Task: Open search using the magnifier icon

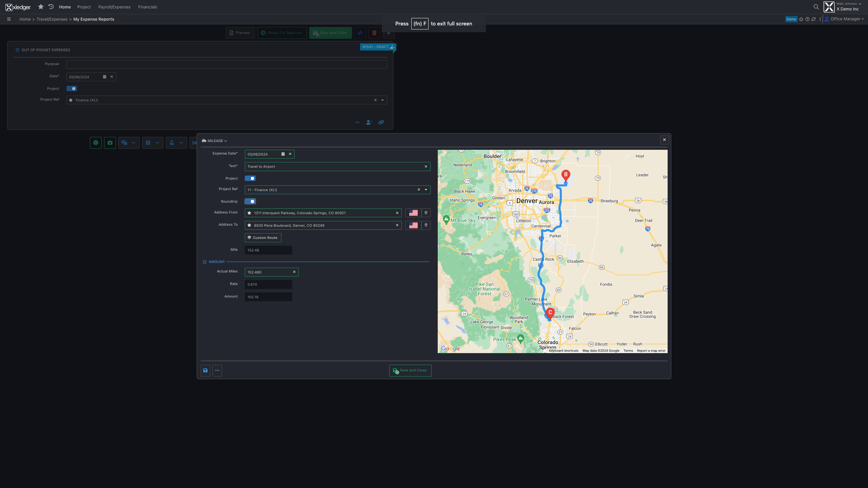Action: pyautogui.click(x=816, y=7)
